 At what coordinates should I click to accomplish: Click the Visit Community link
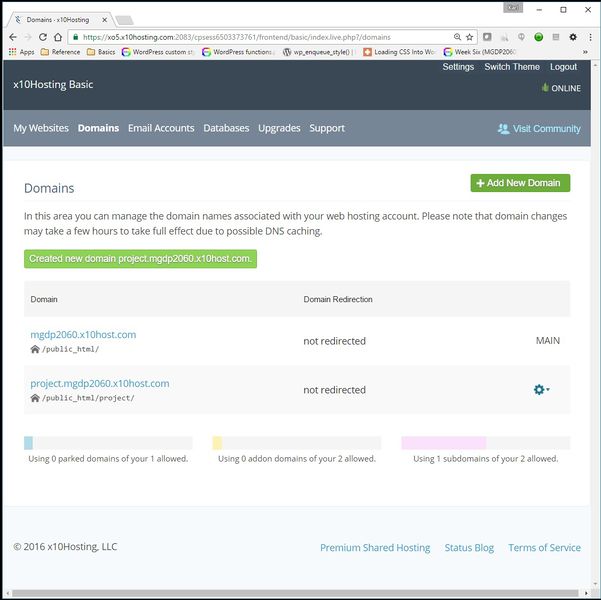pos(539,129)
